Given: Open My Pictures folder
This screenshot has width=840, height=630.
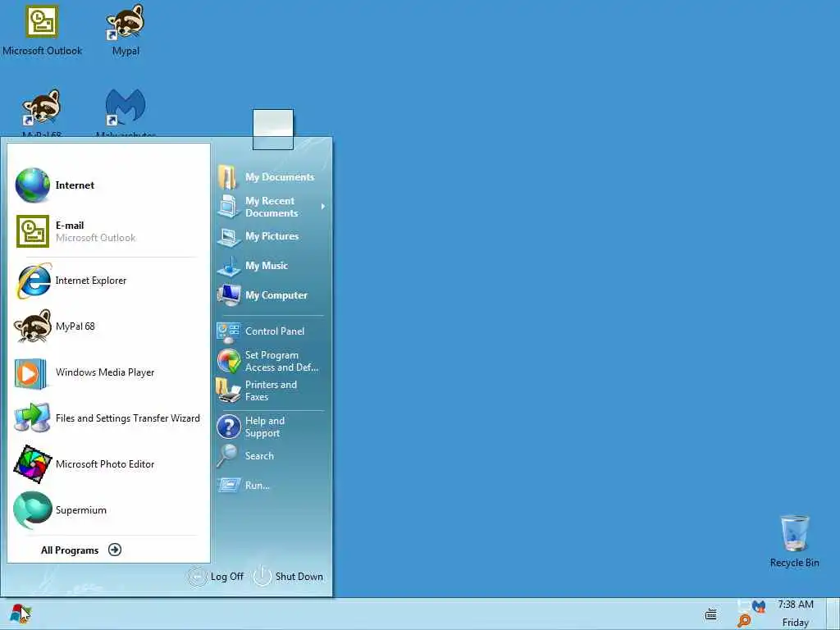Looking at the screenshot, I should click(271, 236).
